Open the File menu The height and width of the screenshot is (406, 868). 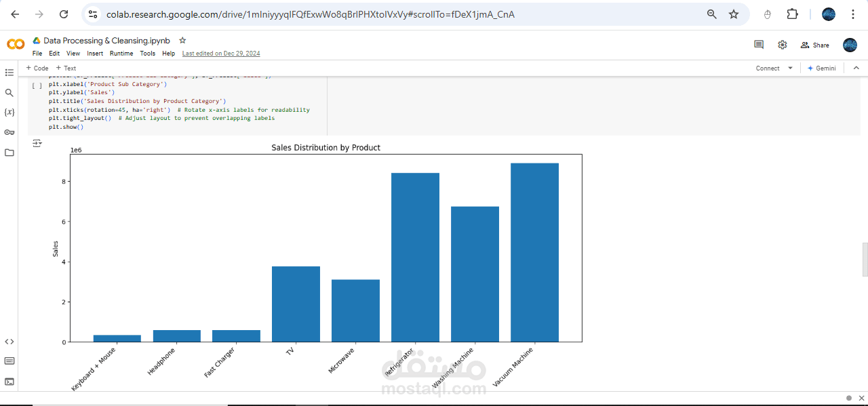click(37, 54)
